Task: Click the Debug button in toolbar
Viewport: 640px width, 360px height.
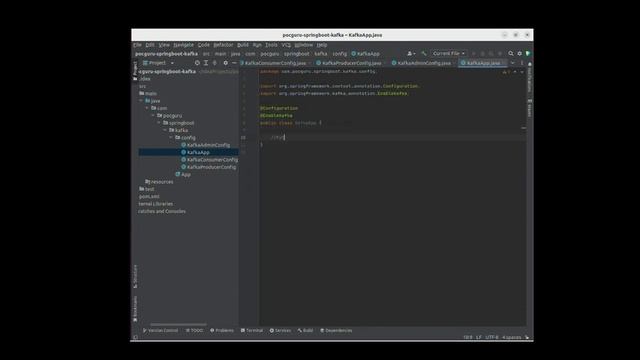Action: 482,53
